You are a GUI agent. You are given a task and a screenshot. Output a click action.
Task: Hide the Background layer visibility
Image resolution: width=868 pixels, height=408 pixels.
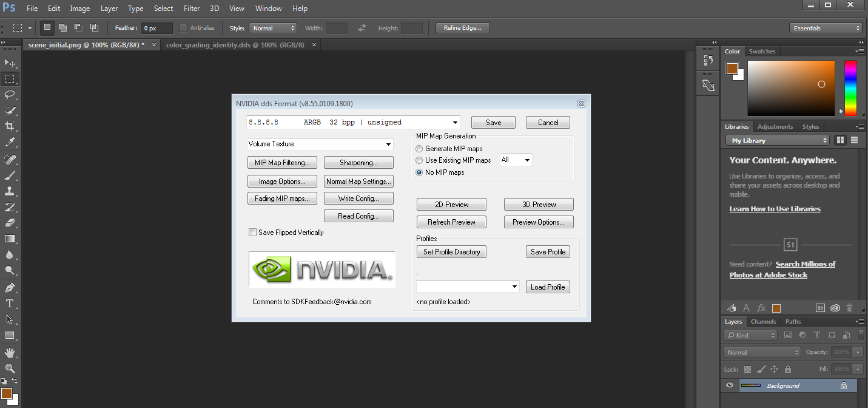(730, 385)
